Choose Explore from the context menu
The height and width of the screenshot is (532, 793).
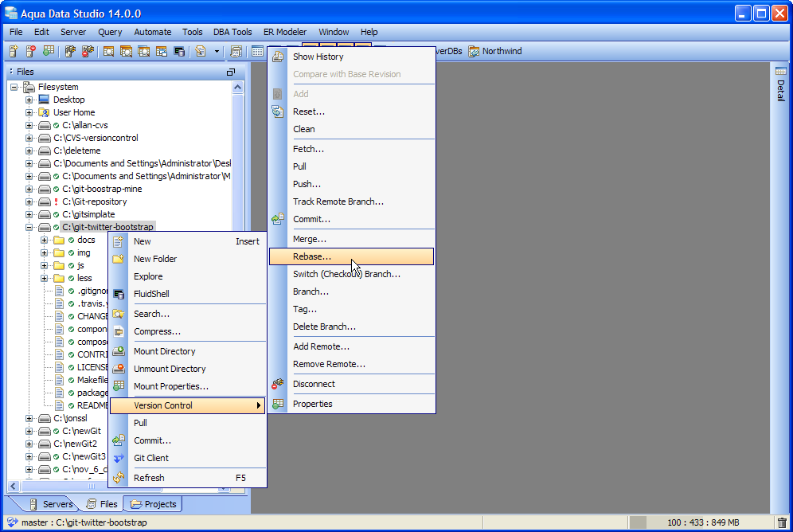187,276
